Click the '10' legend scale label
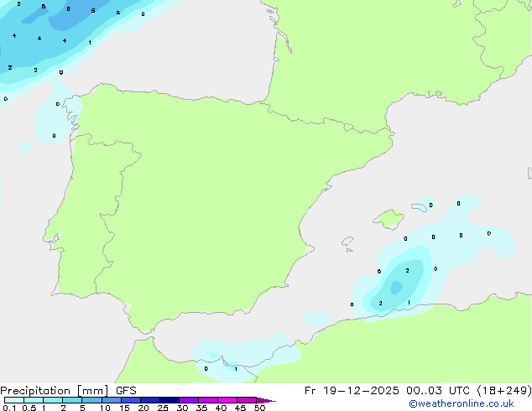Viewport: 532px width, 411px height. pos(105,408)
